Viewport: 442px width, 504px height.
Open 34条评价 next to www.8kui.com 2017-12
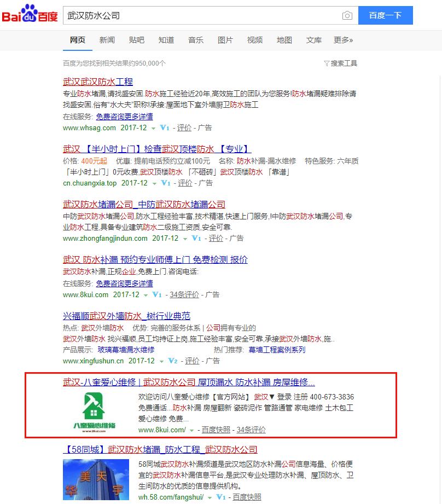[184, 295]
